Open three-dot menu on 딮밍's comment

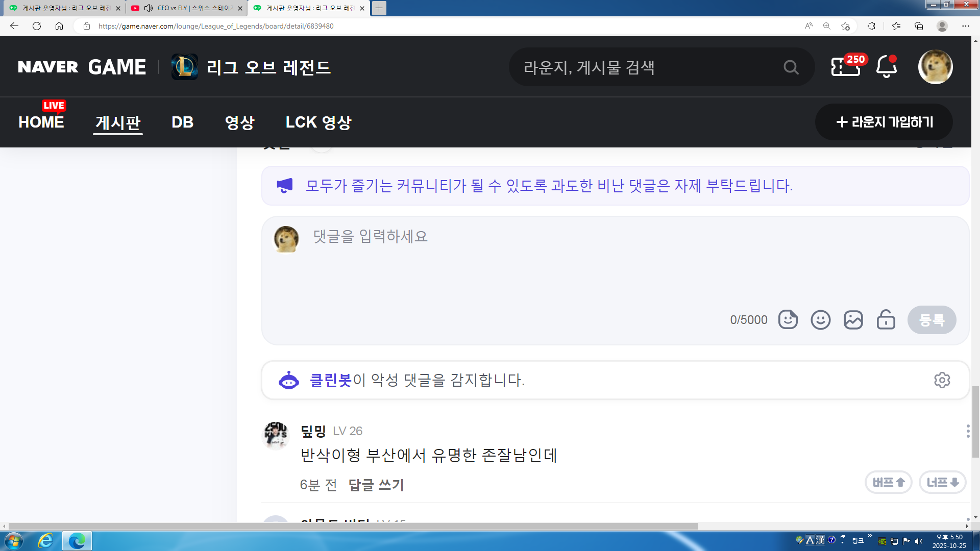point(968,431)
